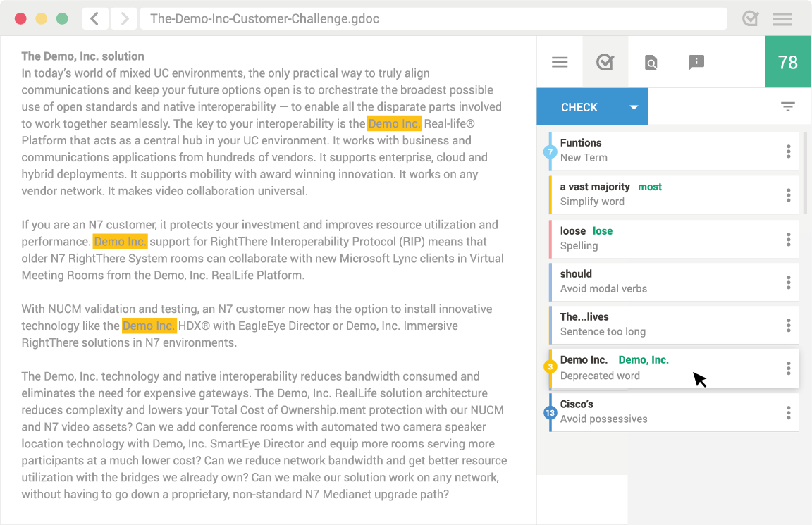The width and height of the screenshot is (812, 525).
Task: Open the filter icon beside Check button
Action: (x=787, y=107)
